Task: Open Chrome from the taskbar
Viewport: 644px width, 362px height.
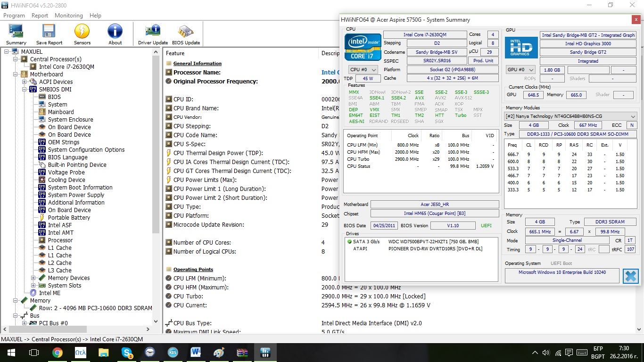Action: click(x=57, y=352)
